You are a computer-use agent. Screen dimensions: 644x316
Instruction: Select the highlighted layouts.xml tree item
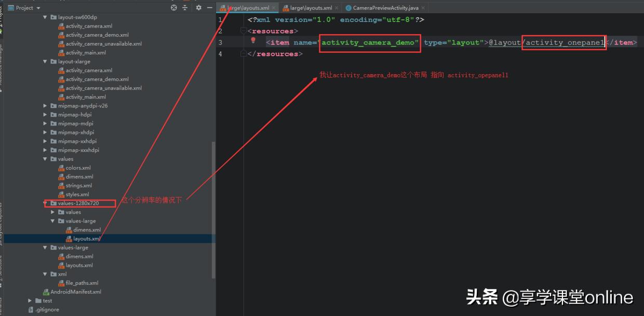85,238
